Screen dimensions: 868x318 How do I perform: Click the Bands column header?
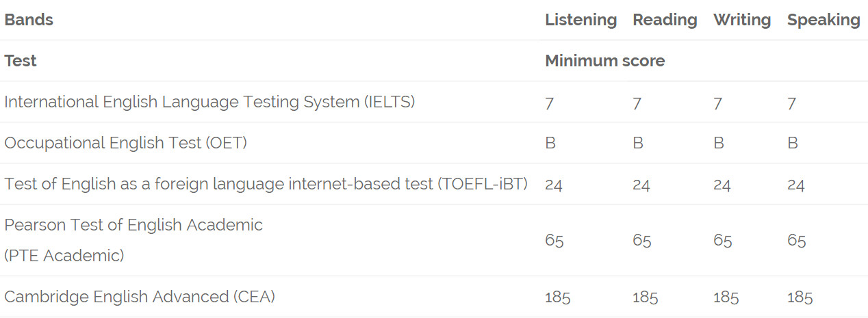(29, 20)
